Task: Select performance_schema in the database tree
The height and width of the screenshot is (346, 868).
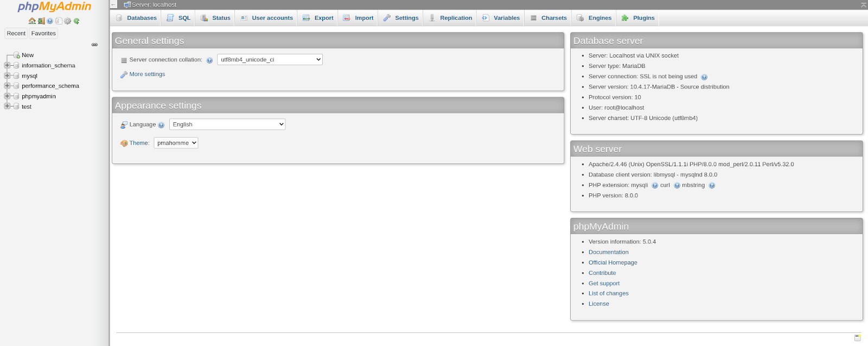Action: pyautogui.click(x=50, y=86)
